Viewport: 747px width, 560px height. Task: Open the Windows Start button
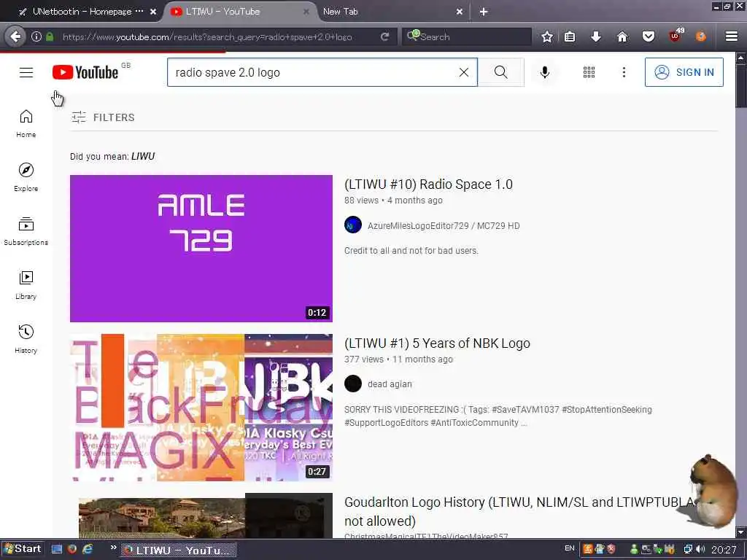pos(23,549)
